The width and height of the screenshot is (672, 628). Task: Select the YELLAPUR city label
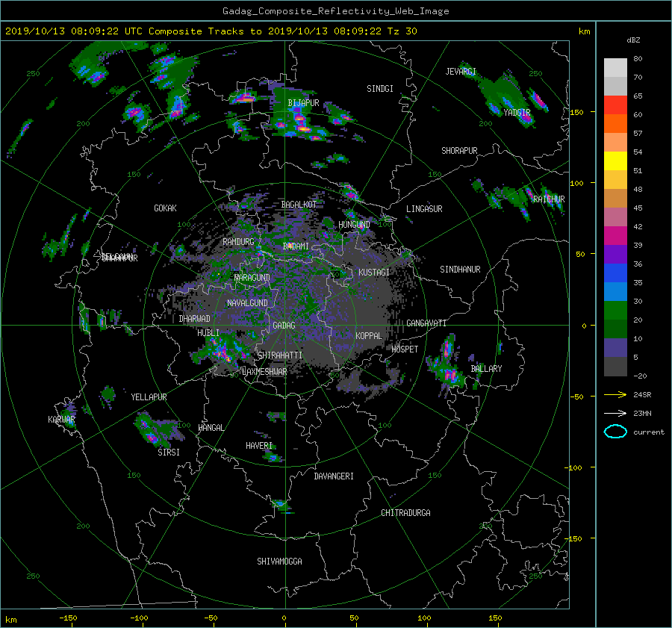pyautogui.click(x=149, y=397)
